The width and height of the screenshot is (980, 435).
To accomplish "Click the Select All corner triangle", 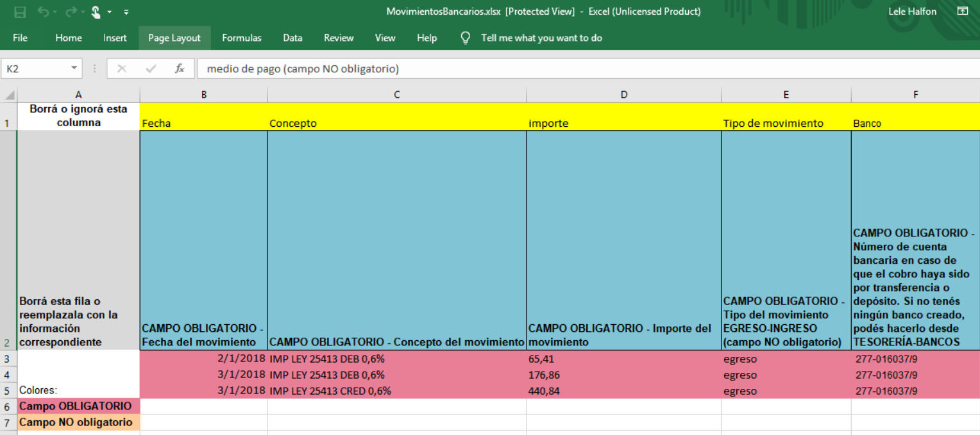I will click(x=9, y=95).
